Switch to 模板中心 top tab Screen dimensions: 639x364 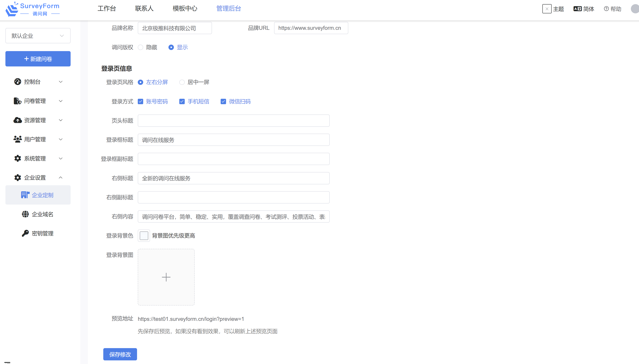click(x=185, y=8)
